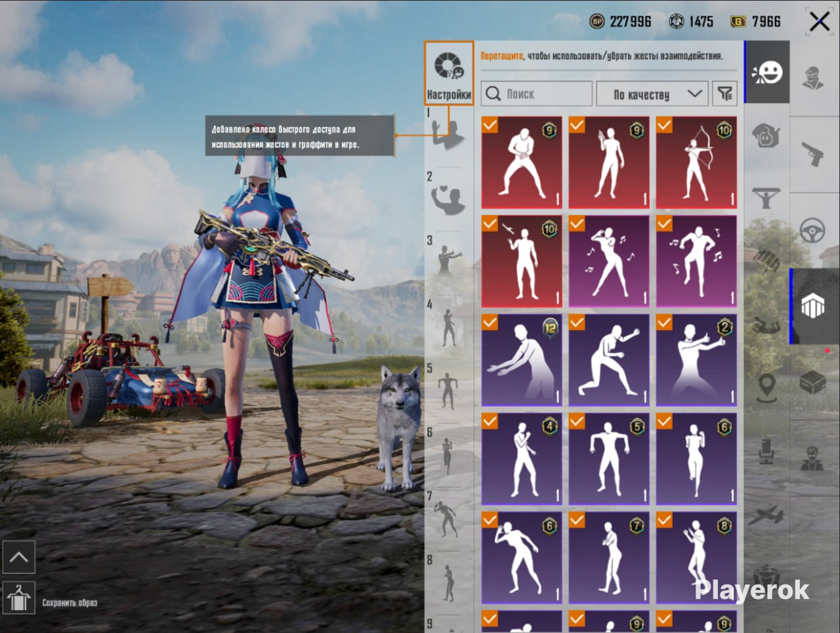The height and width of the screenshot is (633, 840).
Task: Toggle checkbox on the kneeling punch emote
Action: (x=577, y=322)
